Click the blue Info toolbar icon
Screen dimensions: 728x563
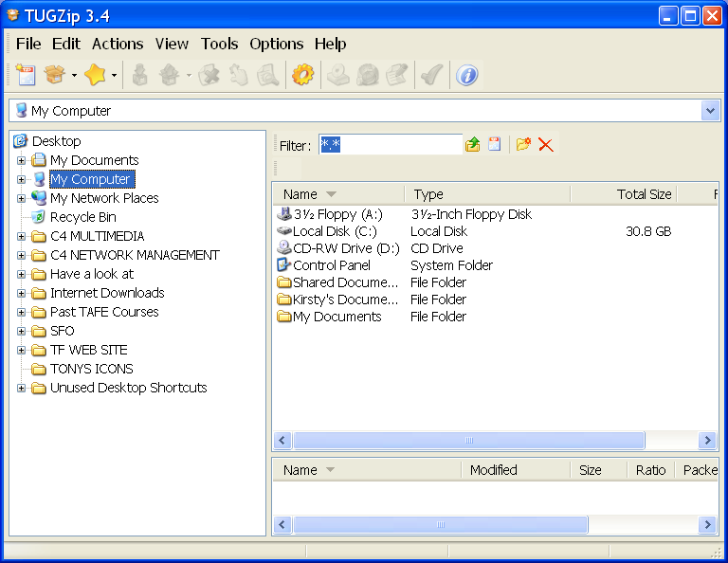(466, 74)
